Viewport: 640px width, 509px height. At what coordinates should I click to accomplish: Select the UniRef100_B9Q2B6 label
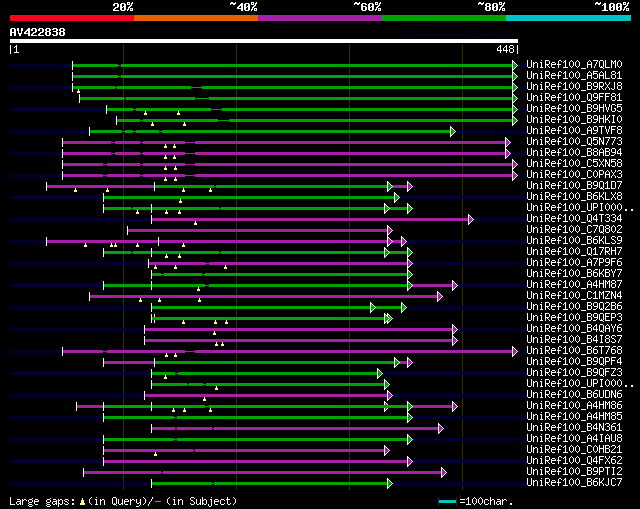[x=574, y=307]
